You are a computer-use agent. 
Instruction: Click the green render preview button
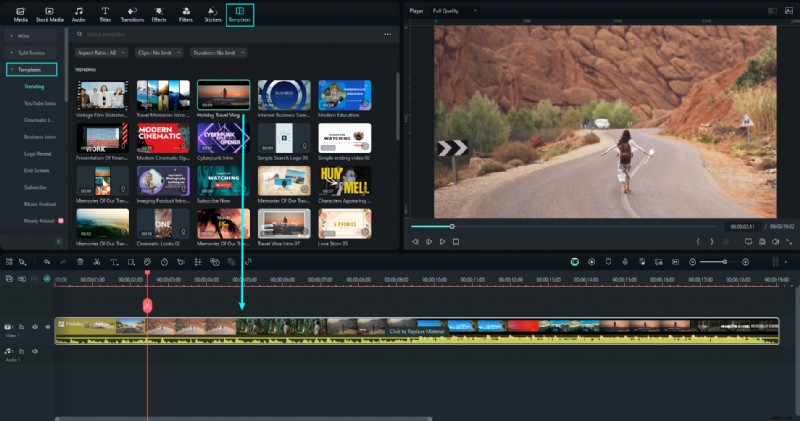click(574, 262)
